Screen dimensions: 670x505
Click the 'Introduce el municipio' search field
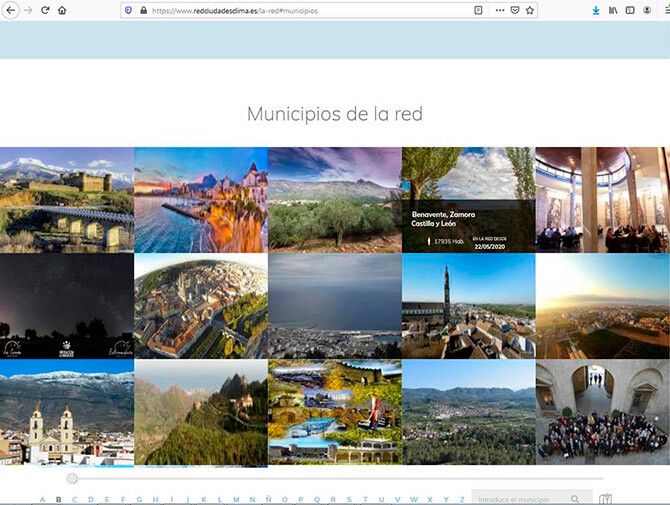(x=520, y=498)
